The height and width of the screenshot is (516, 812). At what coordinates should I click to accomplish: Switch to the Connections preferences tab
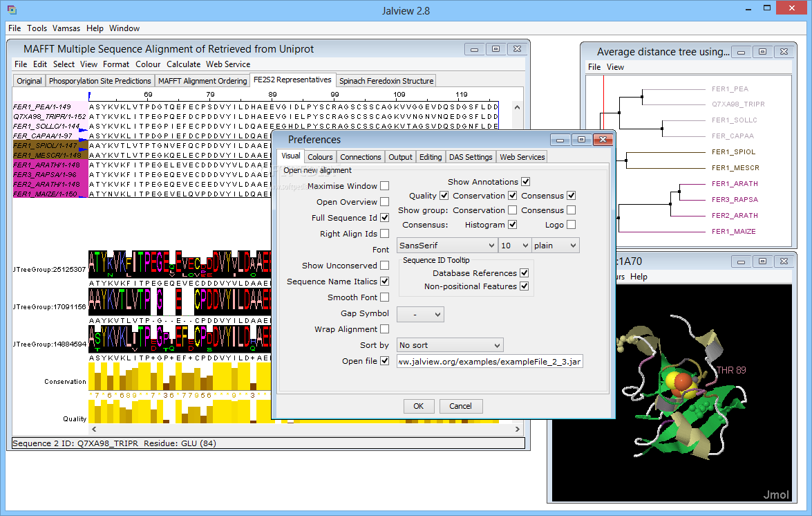pos(361,157)
